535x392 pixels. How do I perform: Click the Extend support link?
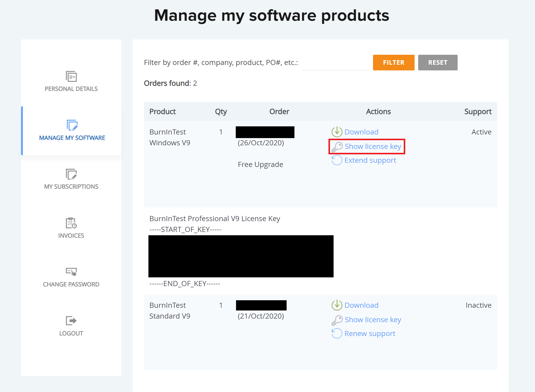click(370, 160)
